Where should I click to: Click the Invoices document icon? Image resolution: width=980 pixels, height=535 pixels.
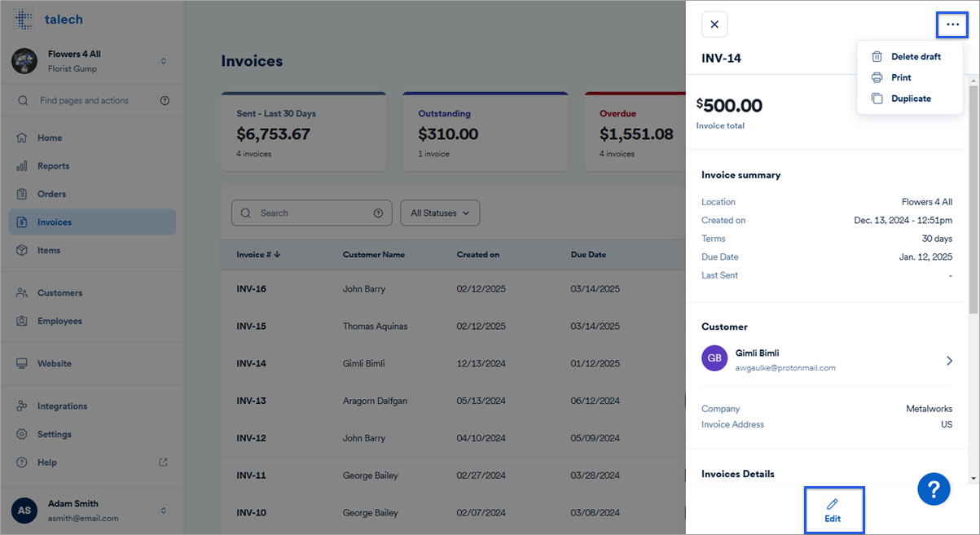(22, 222)
